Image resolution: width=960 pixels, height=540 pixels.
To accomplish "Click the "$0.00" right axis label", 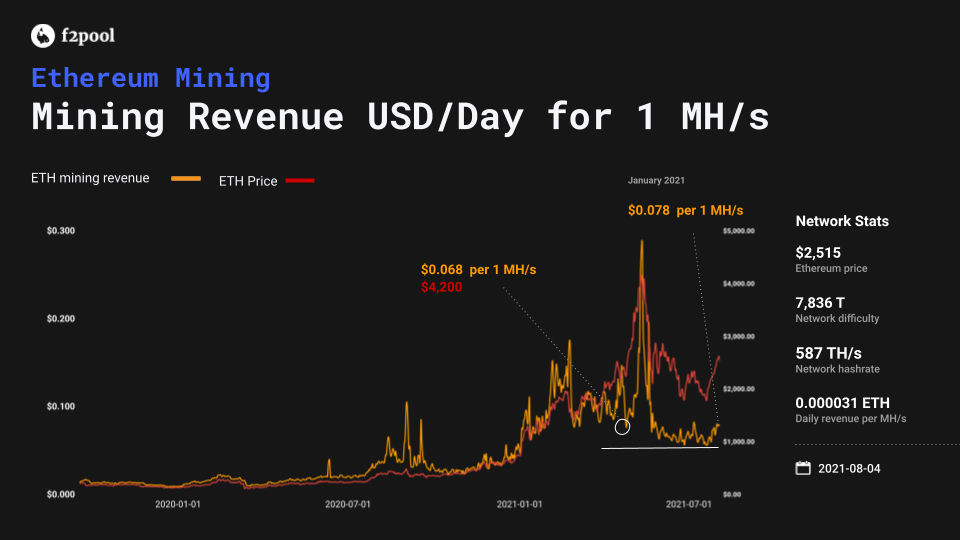I will point(732,494).
